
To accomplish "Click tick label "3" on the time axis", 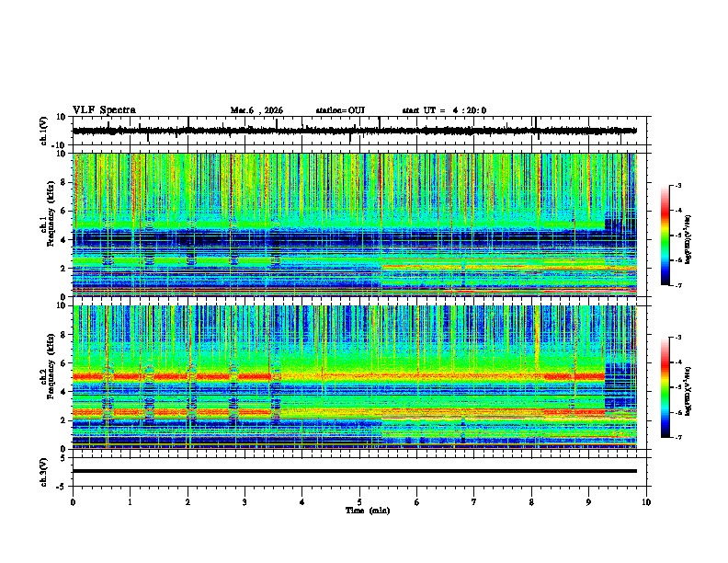I will (245, 502).
